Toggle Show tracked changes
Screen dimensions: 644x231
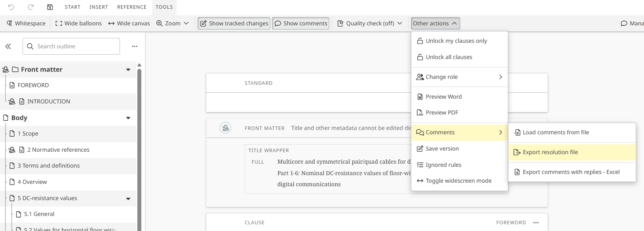pos(234,23)
